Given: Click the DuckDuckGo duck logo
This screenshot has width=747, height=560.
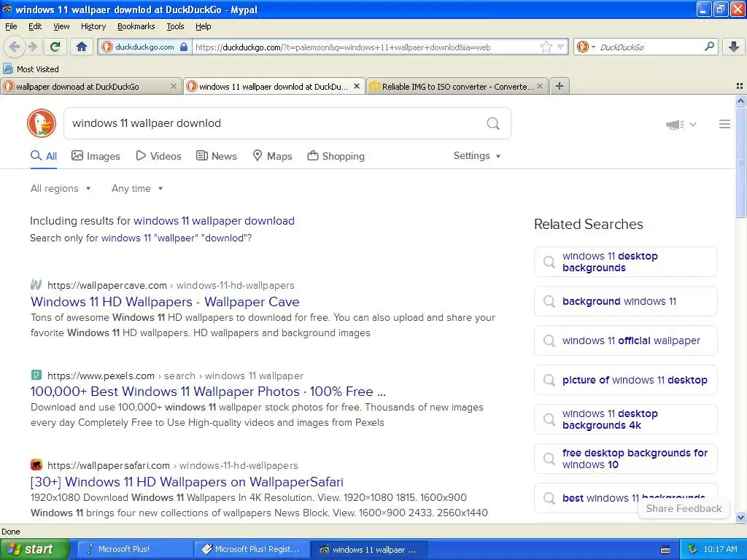Looking at the screenshot, I should click(42, 123).
